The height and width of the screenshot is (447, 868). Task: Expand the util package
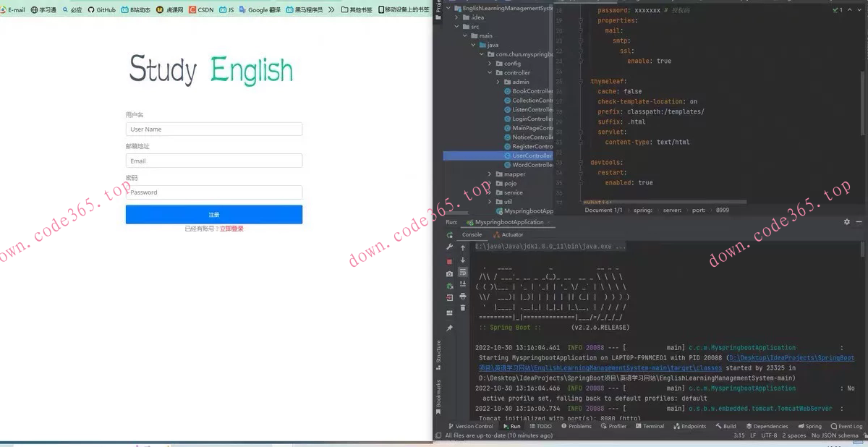click(490, 202)
